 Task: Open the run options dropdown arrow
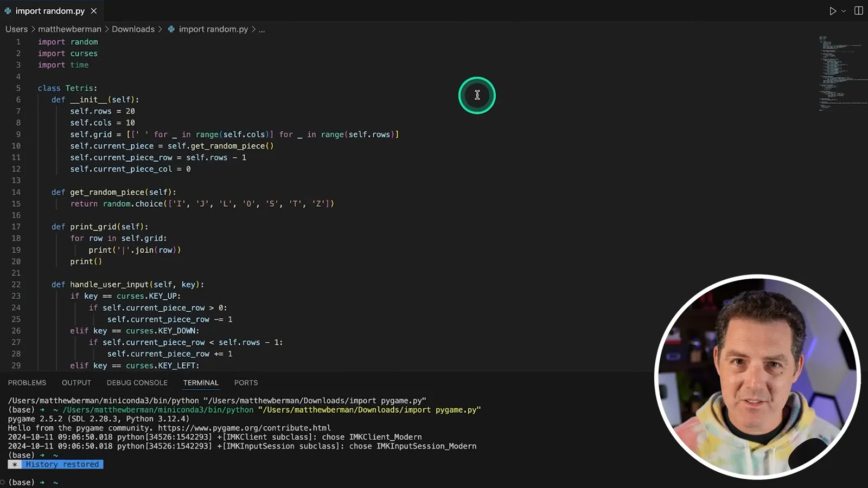tap(844, 11)
